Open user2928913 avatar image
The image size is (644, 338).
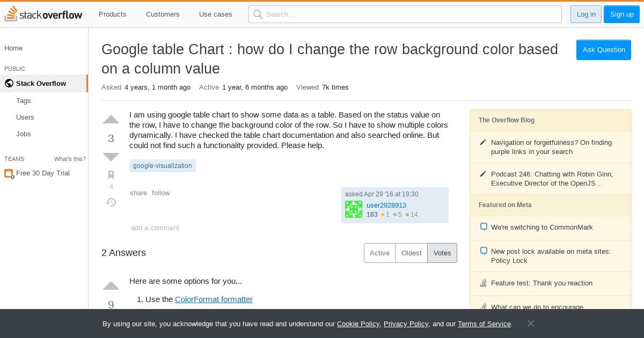354,209
